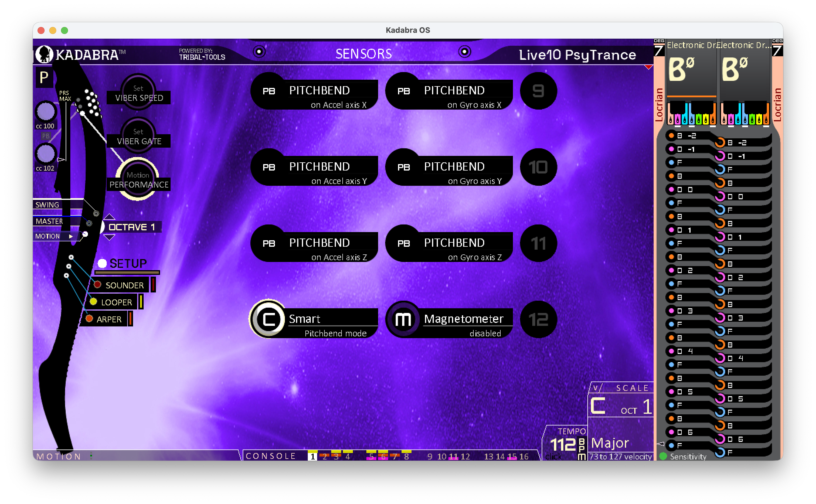The height and width of the screenshot is (504, 816).
Task: Open the SENSORS tab header
Action: (364, 54)
